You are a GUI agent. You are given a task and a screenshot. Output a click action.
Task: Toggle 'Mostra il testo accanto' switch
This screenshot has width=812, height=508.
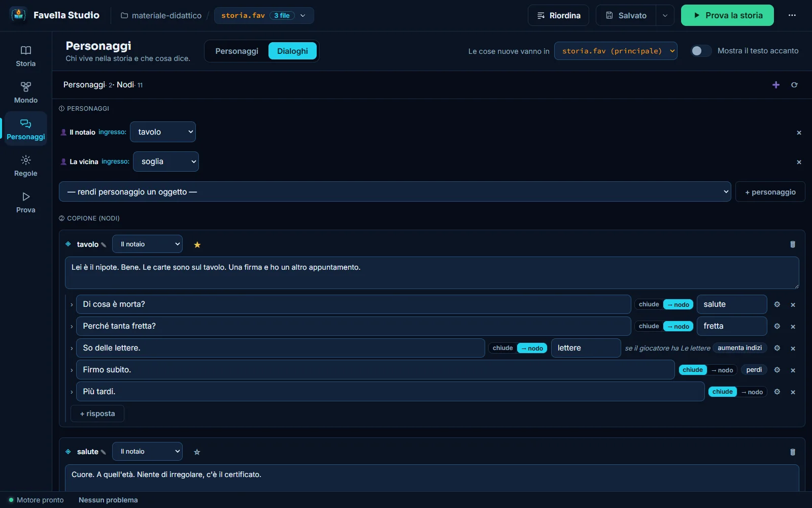coord(701,51)
